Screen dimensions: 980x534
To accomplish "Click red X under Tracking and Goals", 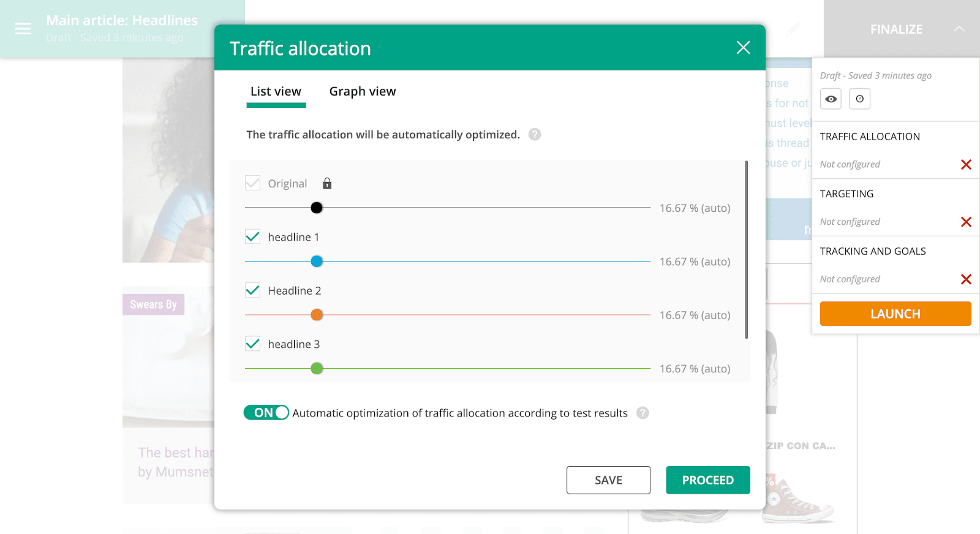I will (966, 279).
